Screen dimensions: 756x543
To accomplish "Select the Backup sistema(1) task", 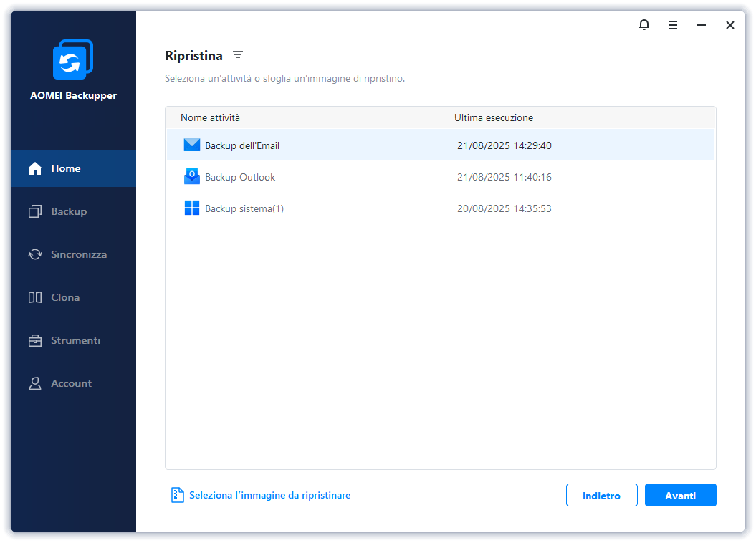I will pyautogui.click(x=440, y=208).
